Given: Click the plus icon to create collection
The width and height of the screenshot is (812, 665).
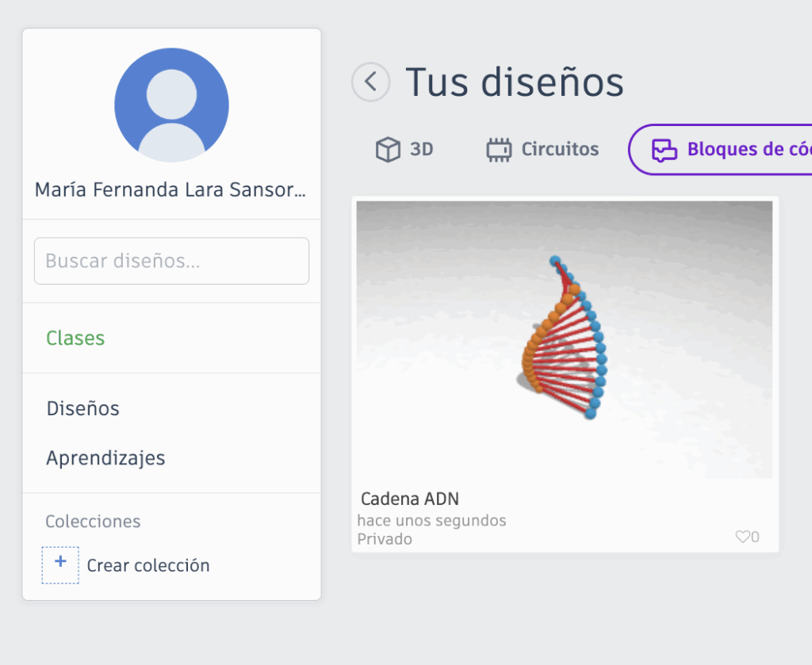Looking at the screenshot, I should (x=60, y=565).
